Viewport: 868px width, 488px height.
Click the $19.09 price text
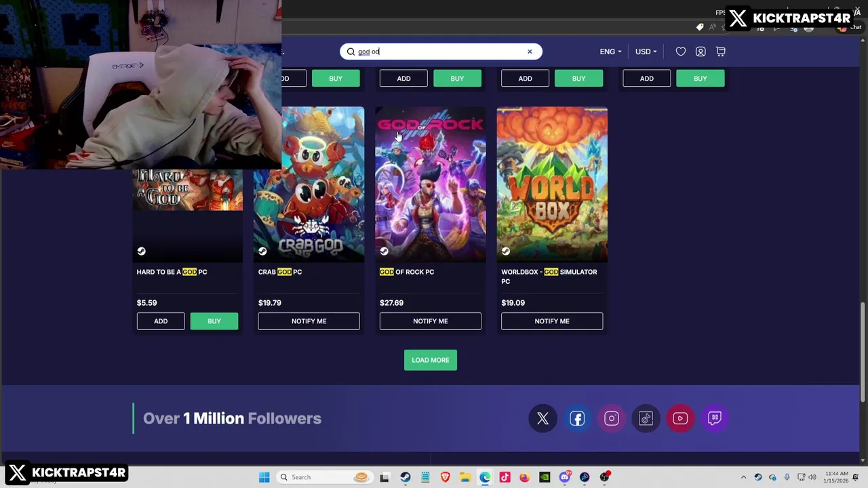pos(513,303)
